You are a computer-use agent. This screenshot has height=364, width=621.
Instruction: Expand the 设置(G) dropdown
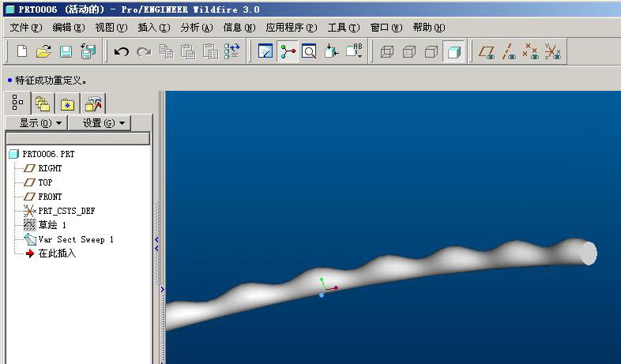(99, 123)
